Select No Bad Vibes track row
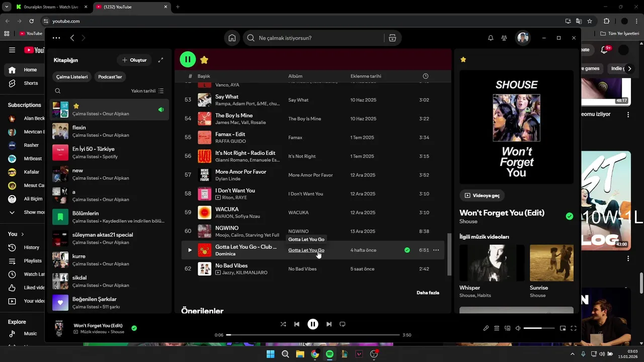The height and width of the screenshot is (362, 644). coord(312,268)
